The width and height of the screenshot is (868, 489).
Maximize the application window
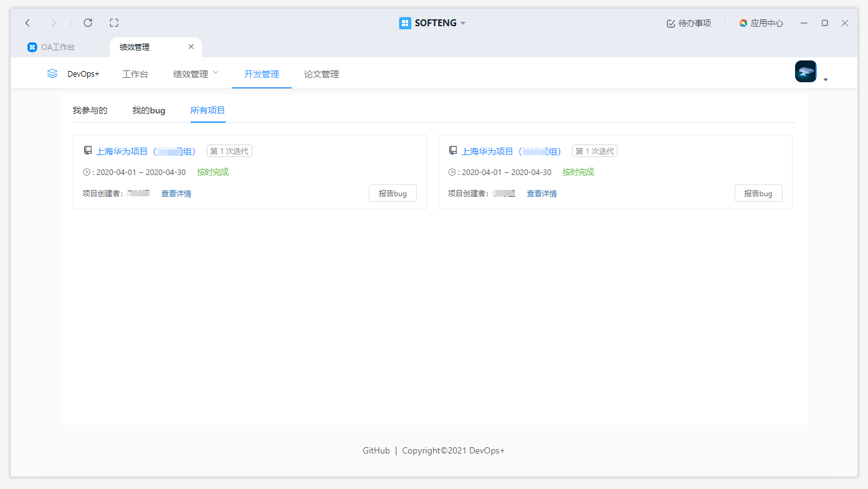[x=824, y=23]
